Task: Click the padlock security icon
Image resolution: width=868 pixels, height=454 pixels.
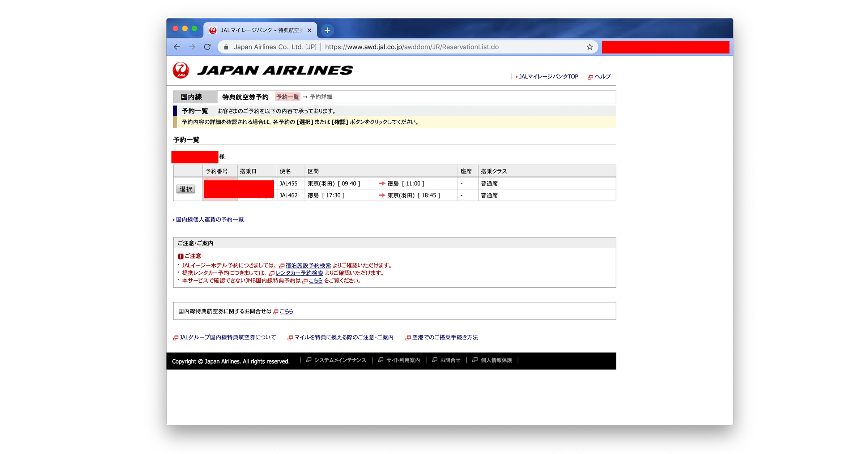Action: tap(226, 47)
